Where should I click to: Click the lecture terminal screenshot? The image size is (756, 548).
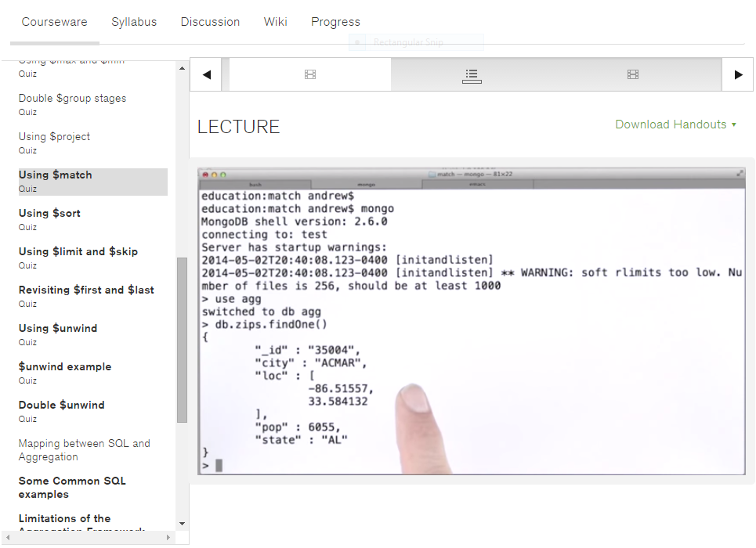[471, 321]
